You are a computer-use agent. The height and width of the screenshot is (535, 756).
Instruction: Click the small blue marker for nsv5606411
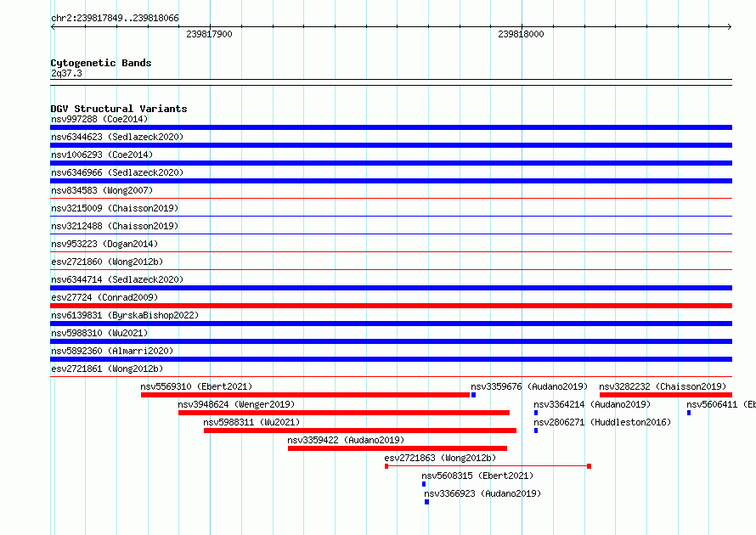coord(689,413)
